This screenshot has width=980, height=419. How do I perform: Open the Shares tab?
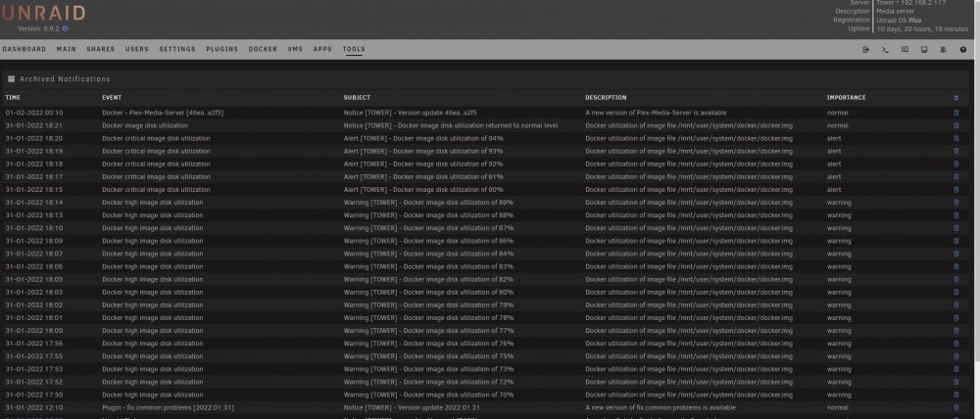pyautogui.click(x=101, y=49)
